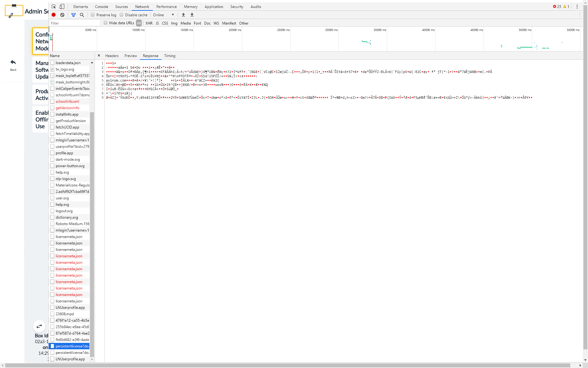Switch to the Console tab

point(101,6)
